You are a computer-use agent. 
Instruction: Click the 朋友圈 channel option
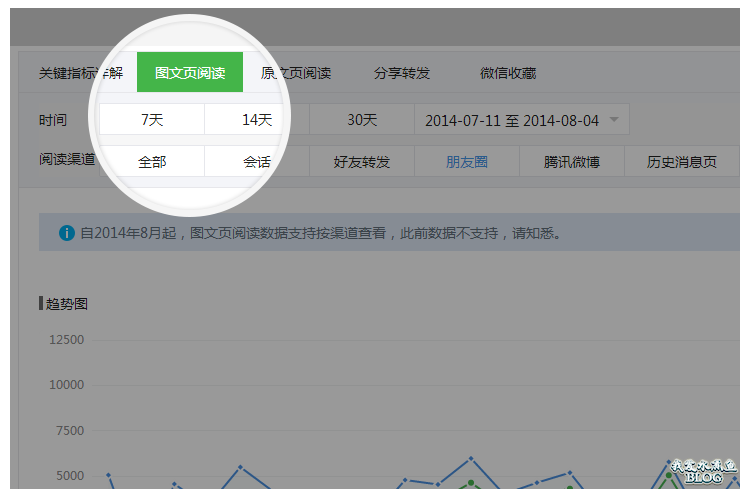point(467,161)
